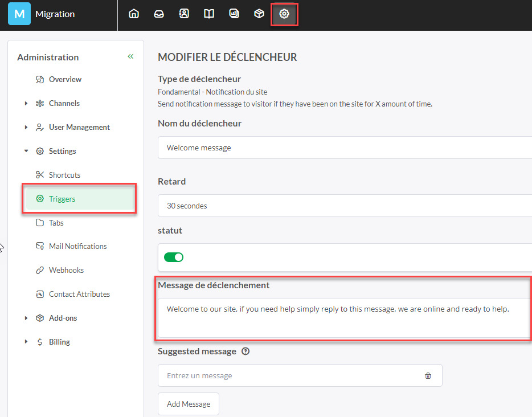The width and height of the screenshot is (532, 417).
Task: Edit the Message de déclenchement text area
Action: pos(345,317)
